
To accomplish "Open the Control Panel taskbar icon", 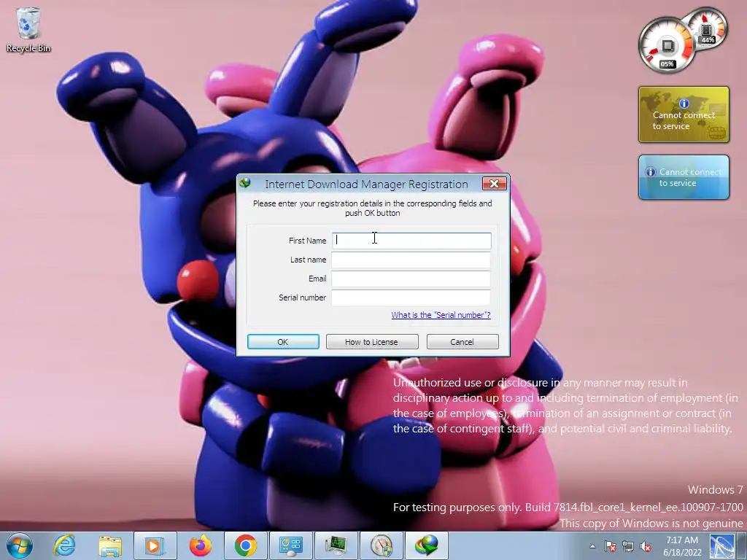I will click(x=290, y=545).
